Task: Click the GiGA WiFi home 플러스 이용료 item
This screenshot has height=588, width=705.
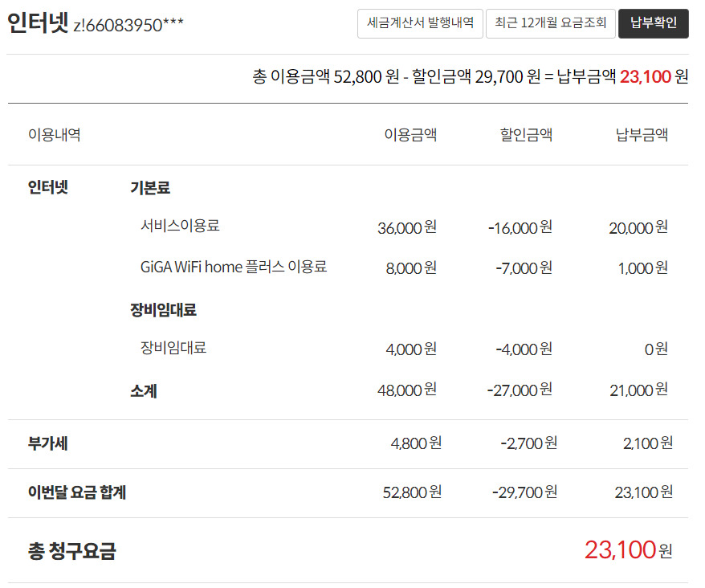Action: pos(234,267)
